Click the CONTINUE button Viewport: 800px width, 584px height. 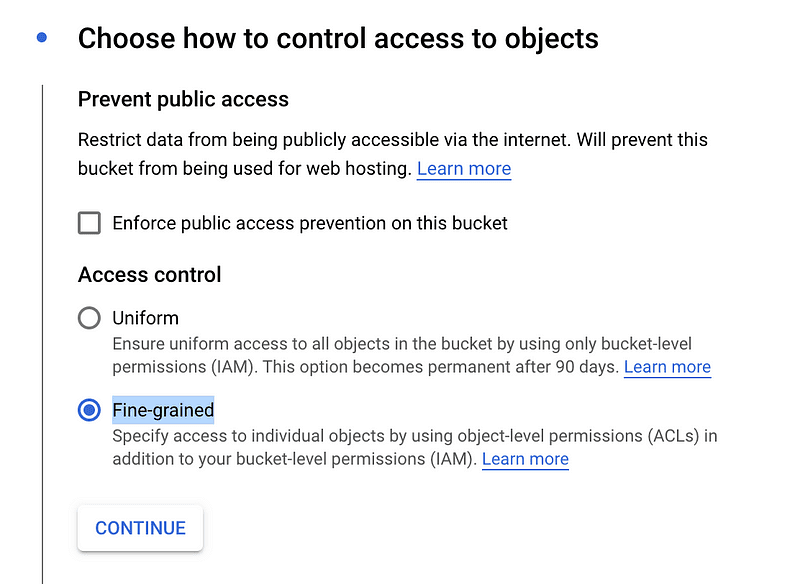click(x=140, y=528)
